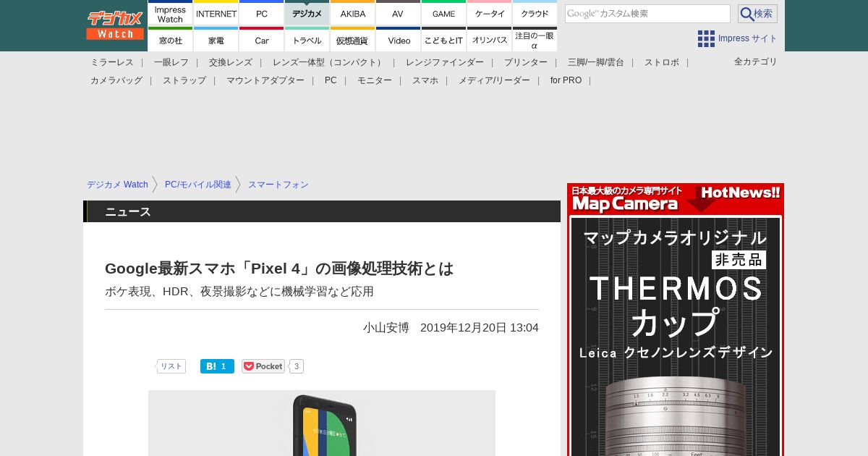Open the 家電 Watch tab
This screenshot has width=868, height=456.
click(216, 40)
